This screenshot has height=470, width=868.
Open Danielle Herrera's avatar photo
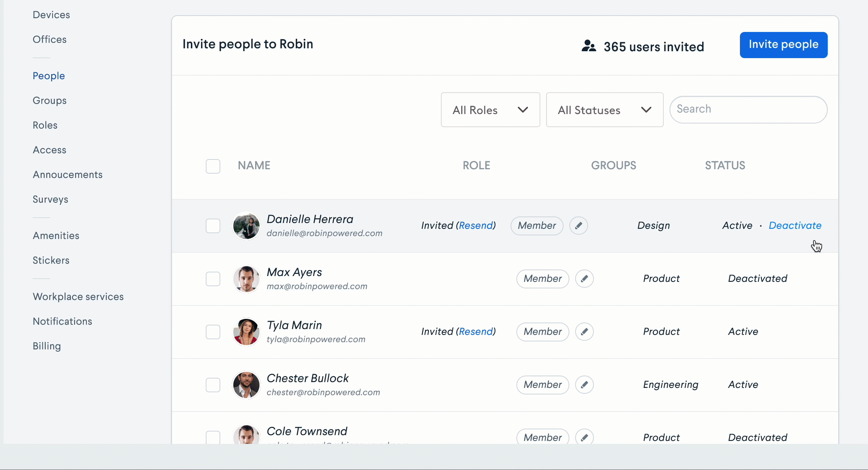[246, 226]
